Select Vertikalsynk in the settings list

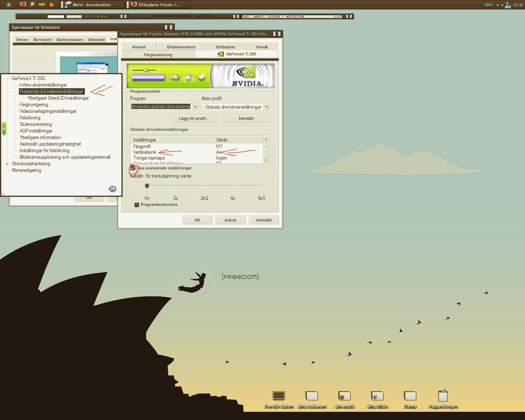click(x=145, y=152)
